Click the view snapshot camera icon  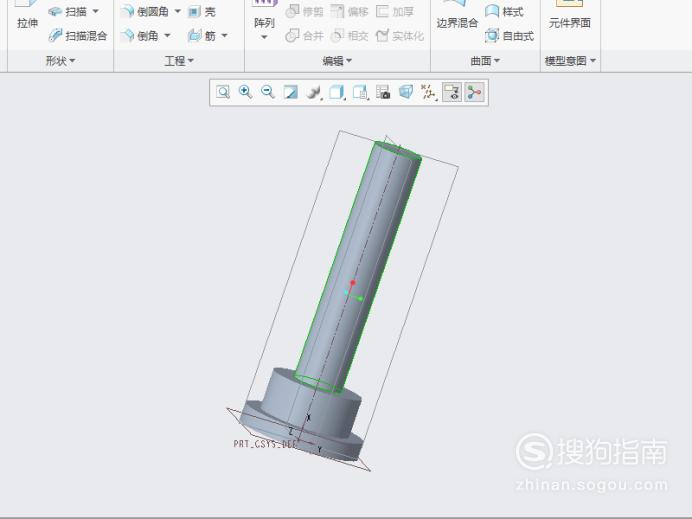383,92
